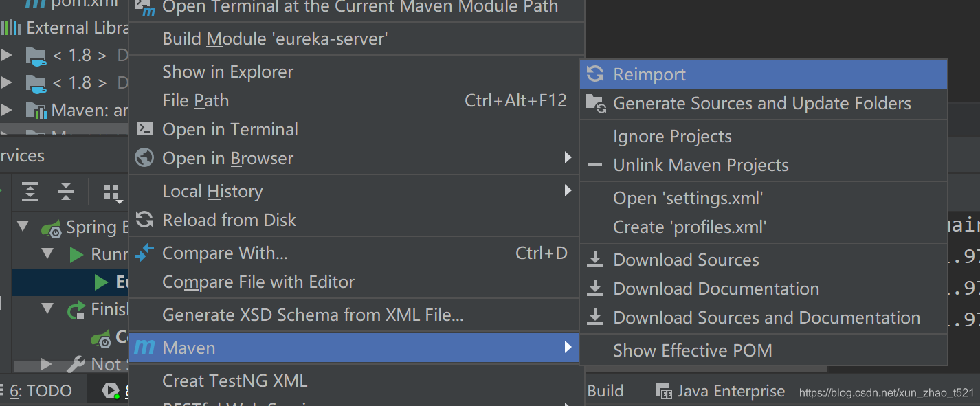Click the wrench icon on Not Started row
The image size is (980, 406).
(76, 364)
